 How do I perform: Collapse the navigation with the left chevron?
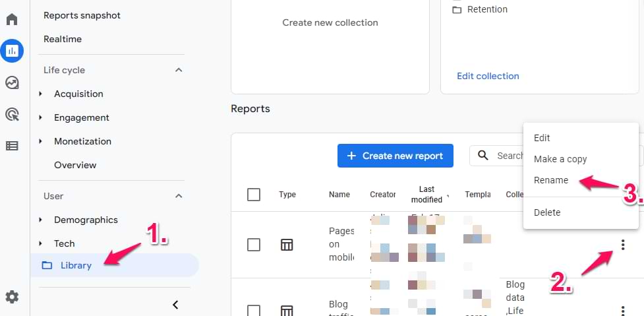click(x=175, y=304)
